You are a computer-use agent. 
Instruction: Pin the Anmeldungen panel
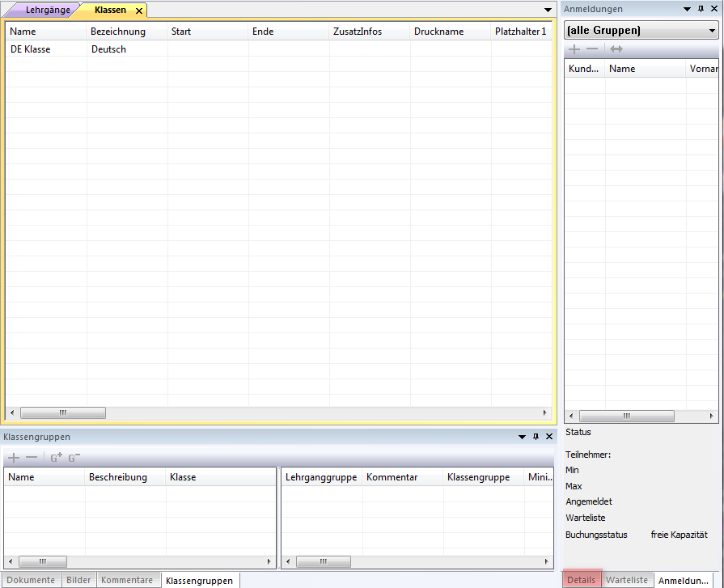701,9
